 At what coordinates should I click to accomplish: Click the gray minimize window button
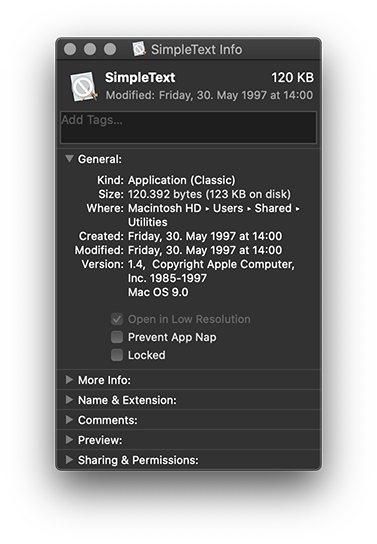pyautogui.click(x=90, y=49)
